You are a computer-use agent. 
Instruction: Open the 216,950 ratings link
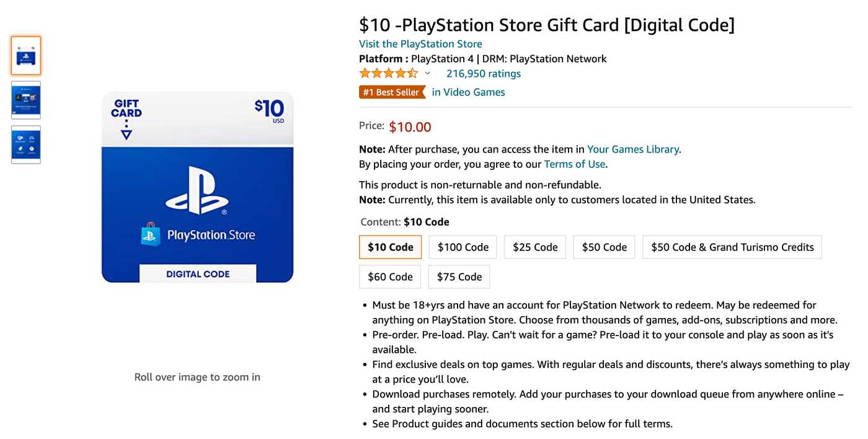point(484,74)
